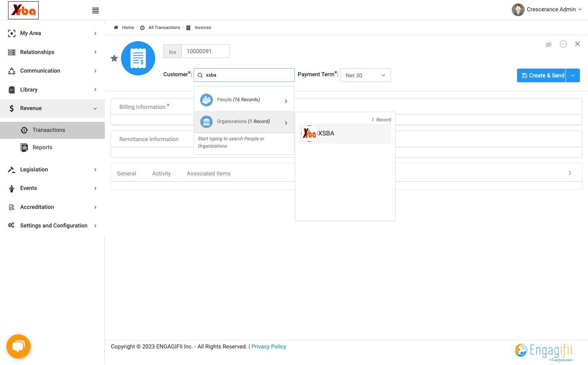This screenshot has width=588, height=365.
Task: Close the invoice form with X
Action: pos(578,44)
